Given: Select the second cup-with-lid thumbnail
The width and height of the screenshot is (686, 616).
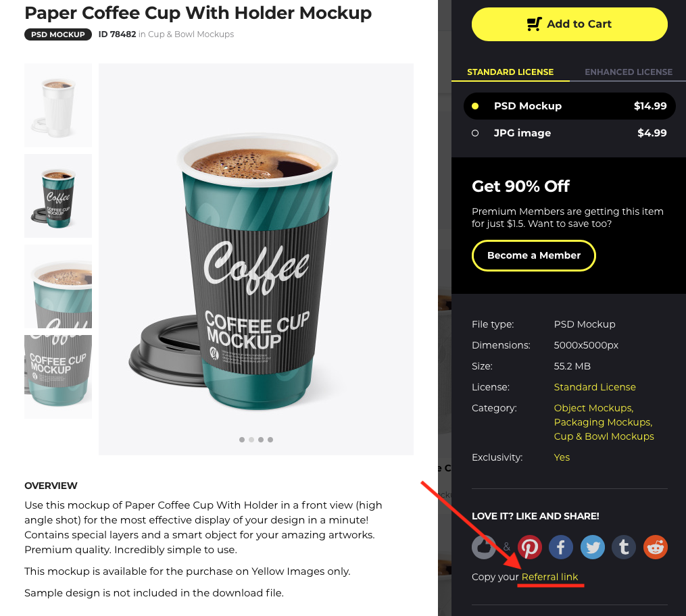Looking at the screenshot, I should (58, 196).
